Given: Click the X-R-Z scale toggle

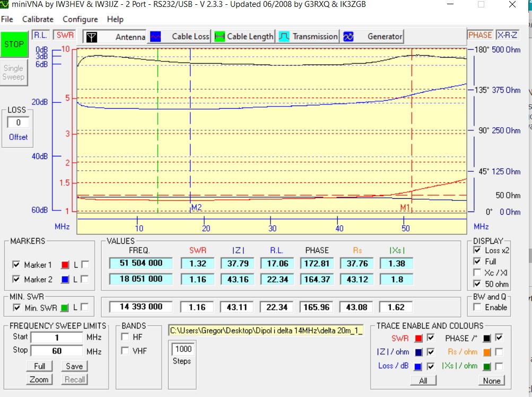Looking at the screenshot, I should (508, 35).
